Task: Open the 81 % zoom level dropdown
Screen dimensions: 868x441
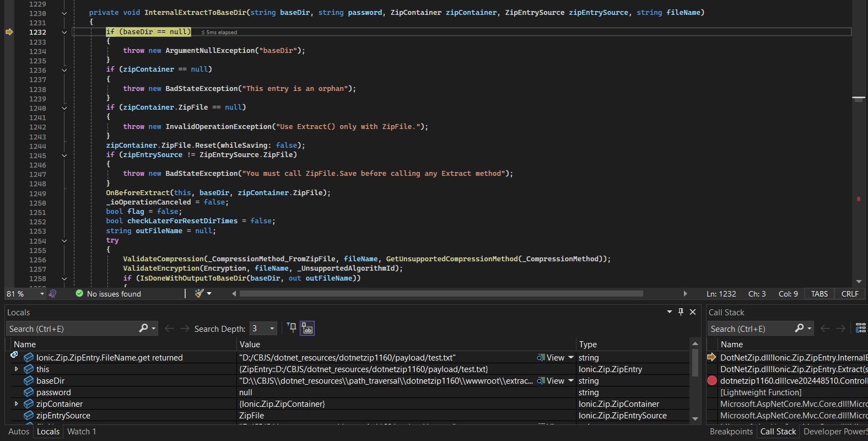Action: click(42, 294)
